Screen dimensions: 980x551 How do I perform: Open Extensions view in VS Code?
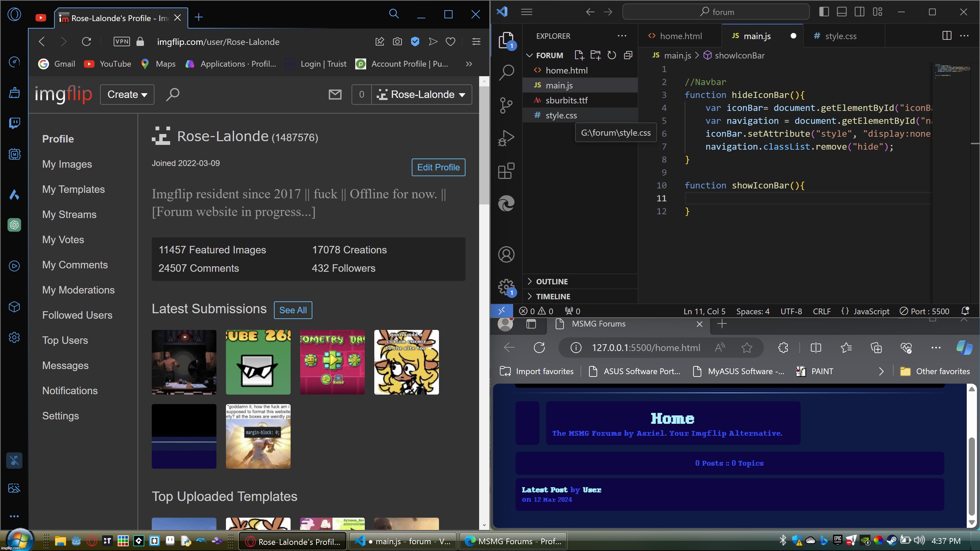506,171
